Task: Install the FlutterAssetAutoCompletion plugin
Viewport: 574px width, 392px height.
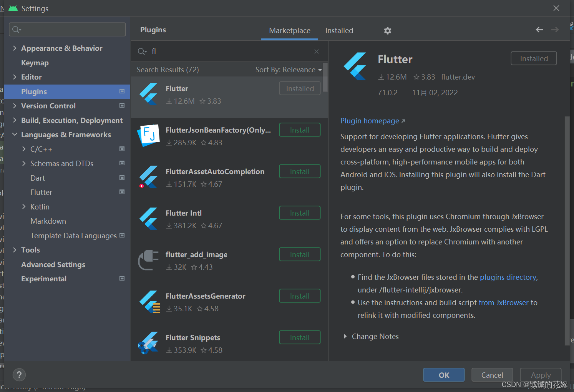Action: [x=300, y=171]
